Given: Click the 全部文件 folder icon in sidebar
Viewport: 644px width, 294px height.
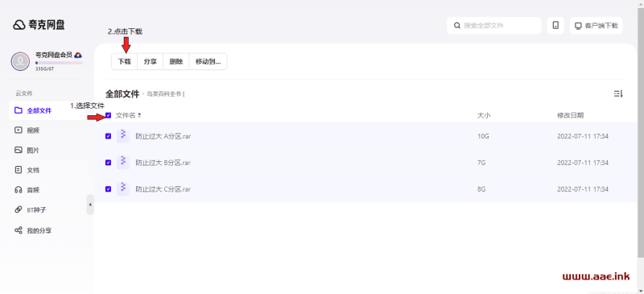Looking at the screenshot, I should pyautogui.click(x=18, y=110).
